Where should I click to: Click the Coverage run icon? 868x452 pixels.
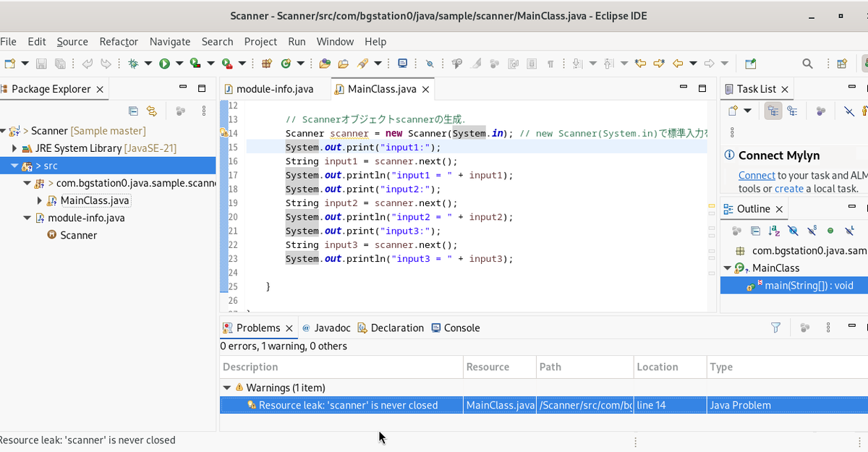point(195,64)
